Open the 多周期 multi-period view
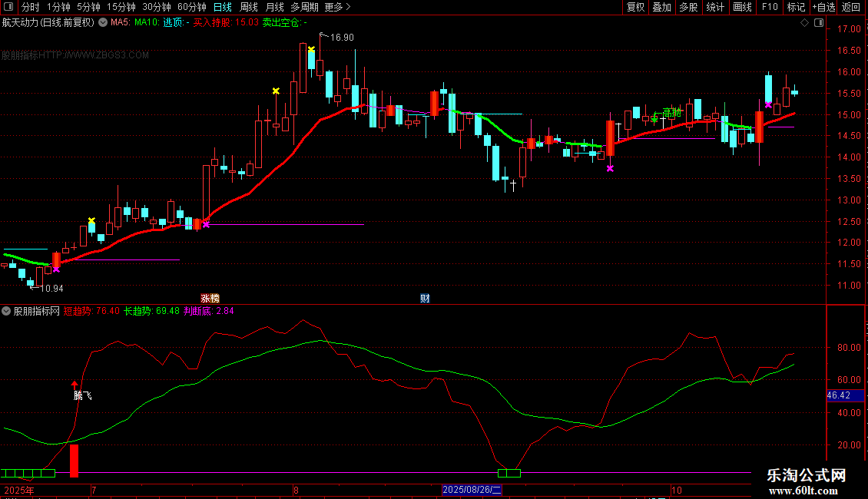Viewport: 868px width, 499px height. coord(304,7)
